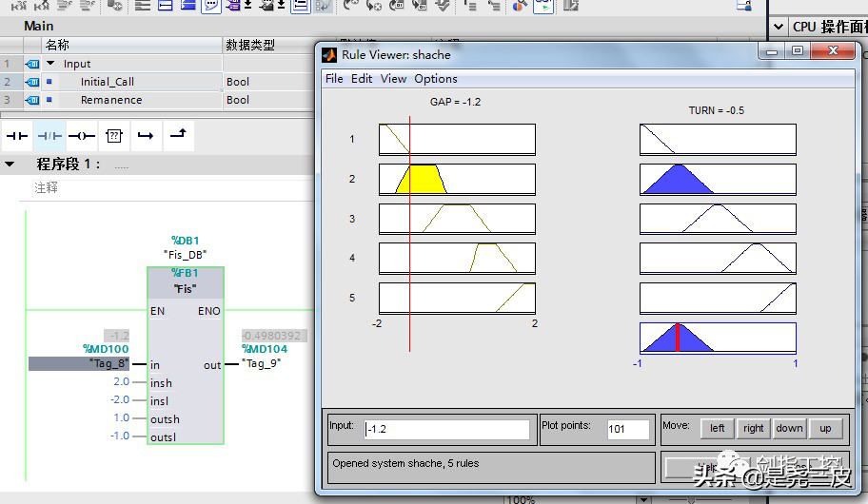868x504 pixels.
Task: Insert an output coil instruction
Action: click(x=82, y=136)
